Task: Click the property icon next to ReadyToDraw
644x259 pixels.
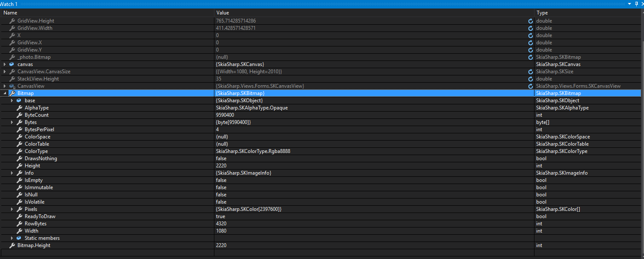Action: pyautogui.click(x=19, y=216)
